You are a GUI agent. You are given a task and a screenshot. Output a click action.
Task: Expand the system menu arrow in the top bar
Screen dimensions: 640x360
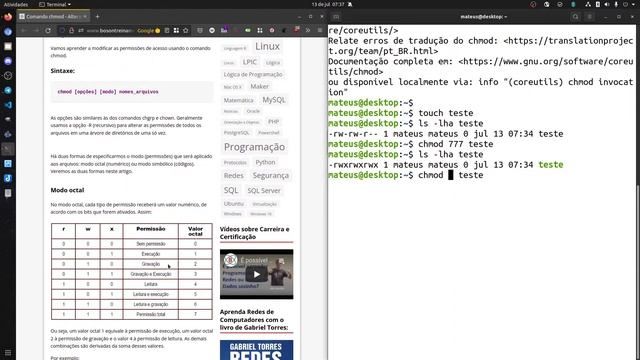[634, 4]
